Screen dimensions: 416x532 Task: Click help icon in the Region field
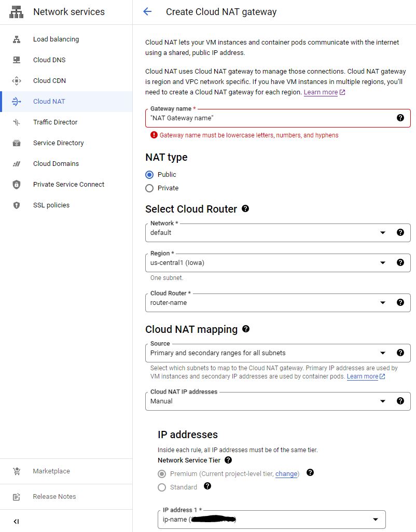coord(400,262)
